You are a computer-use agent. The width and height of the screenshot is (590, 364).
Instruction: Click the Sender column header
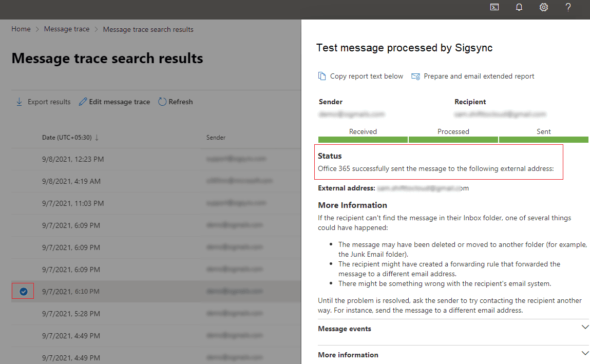click(216, 138)
